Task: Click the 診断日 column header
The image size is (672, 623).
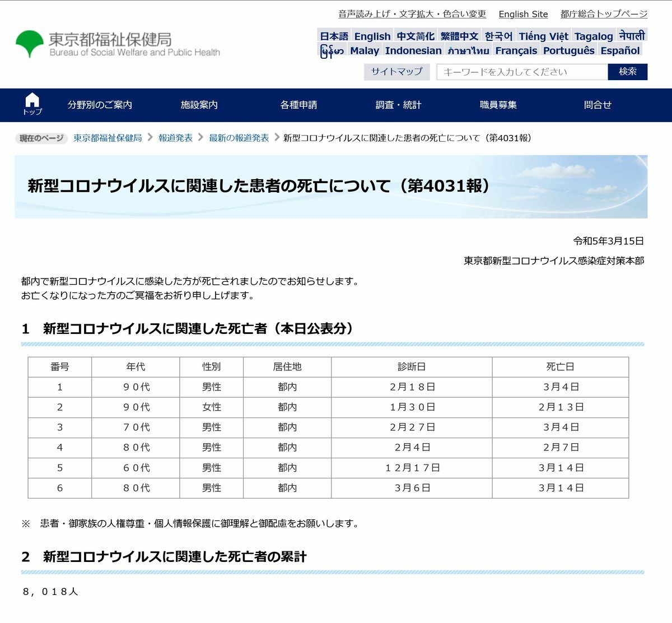Action: 412,367
